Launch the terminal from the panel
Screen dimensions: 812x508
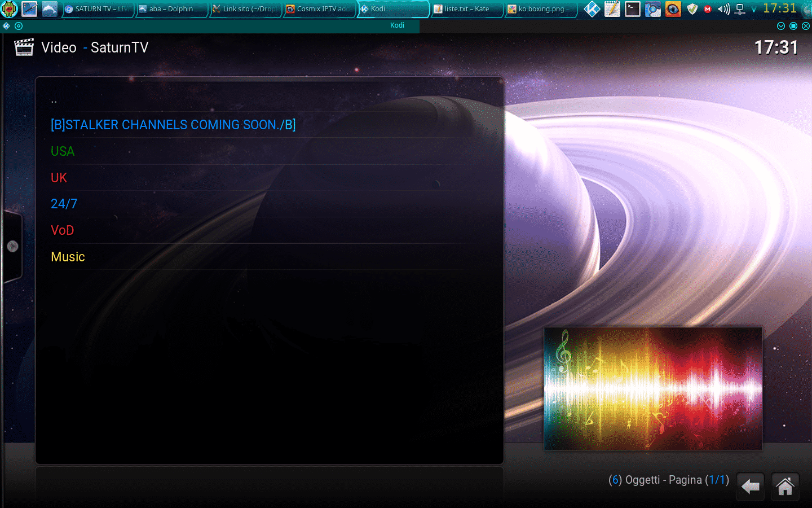pos(633,9)
